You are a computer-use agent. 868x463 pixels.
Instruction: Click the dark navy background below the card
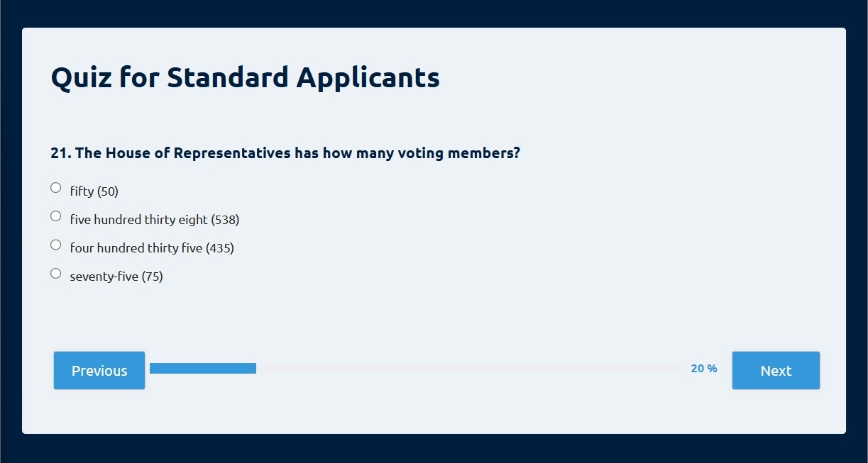pos(434,449)
